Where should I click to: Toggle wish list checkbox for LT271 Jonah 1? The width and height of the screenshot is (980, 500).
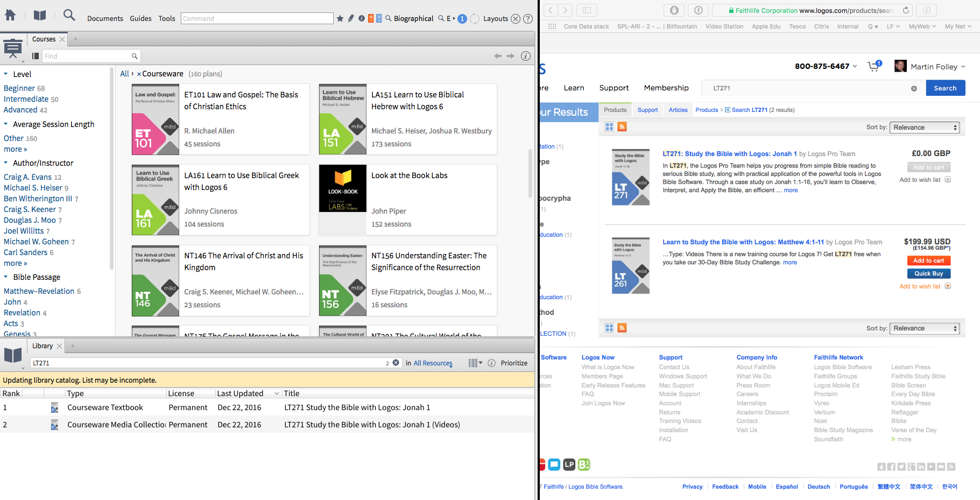[948, 180]
